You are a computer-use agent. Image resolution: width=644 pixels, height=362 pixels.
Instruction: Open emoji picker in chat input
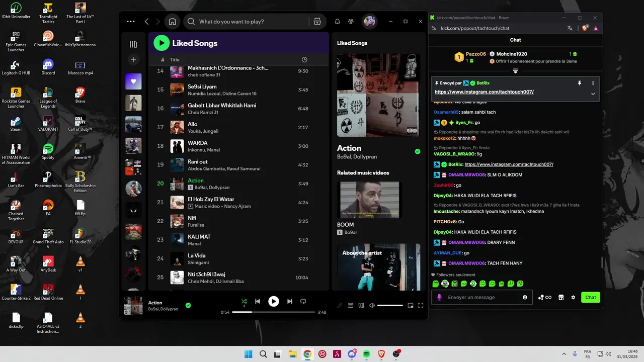click(525, 297)
